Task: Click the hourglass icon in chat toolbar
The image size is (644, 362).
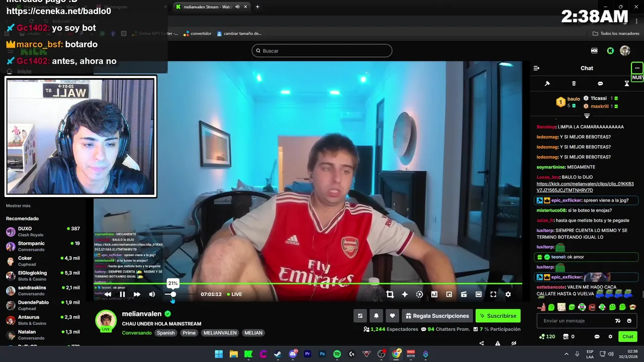Action: [627, 83]
